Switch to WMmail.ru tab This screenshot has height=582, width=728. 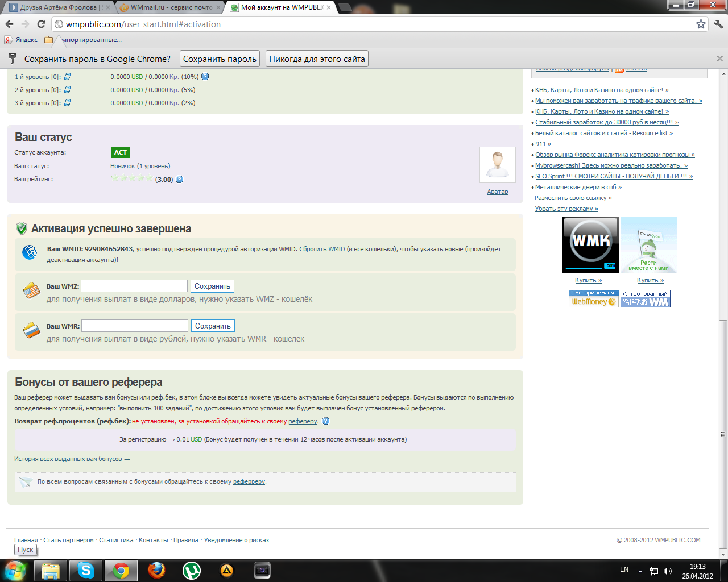(171, 7)
